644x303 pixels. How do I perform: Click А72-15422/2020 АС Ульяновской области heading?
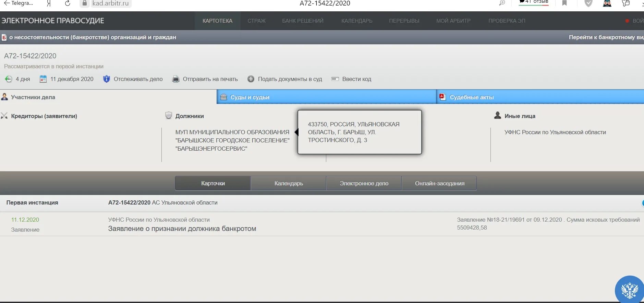click(163, 202)
